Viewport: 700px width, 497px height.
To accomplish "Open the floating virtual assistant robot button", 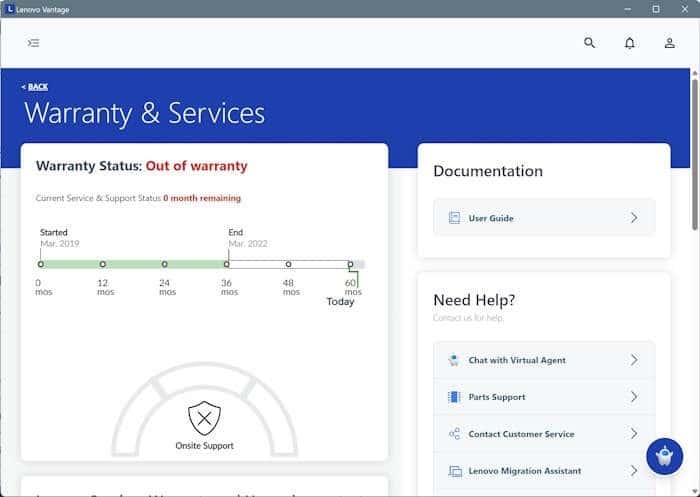I will coord(664,456).
